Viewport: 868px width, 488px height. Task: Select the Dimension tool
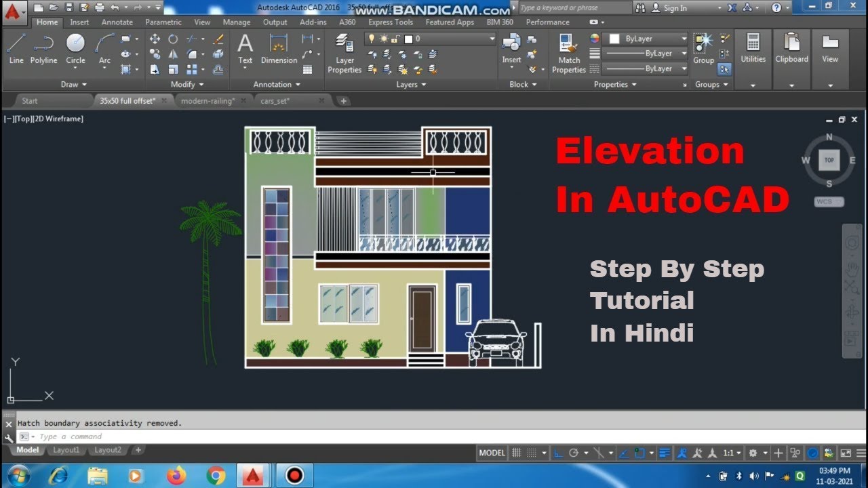coord(279,47)
